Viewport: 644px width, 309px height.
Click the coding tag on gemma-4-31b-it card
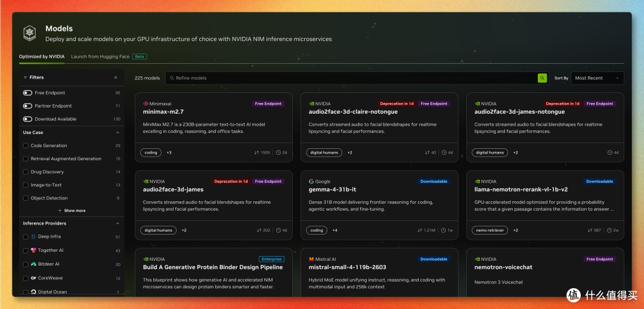317,230
